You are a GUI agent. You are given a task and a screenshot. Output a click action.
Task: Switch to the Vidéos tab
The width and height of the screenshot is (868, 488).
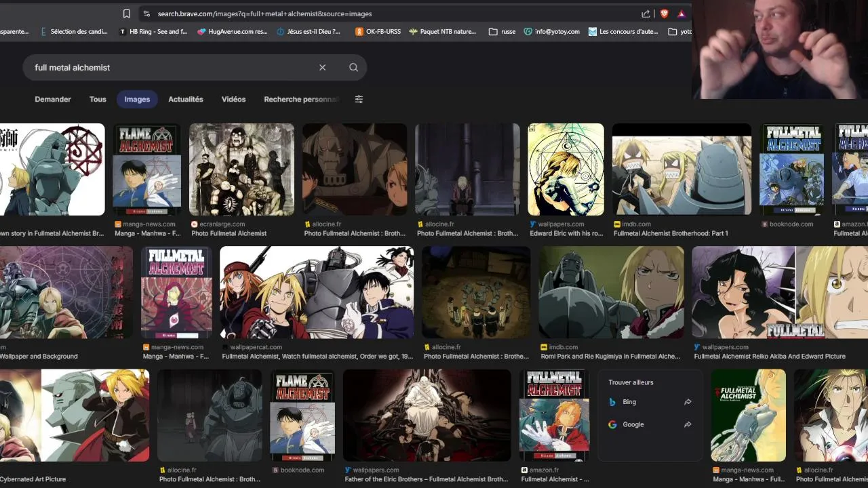[x=233, y=99]
